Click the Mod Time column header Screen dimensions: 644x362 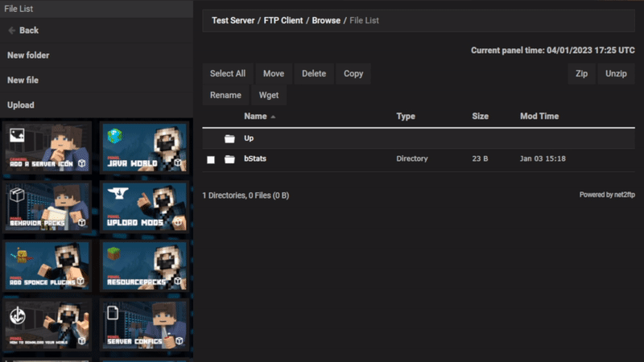coord(539,117)
